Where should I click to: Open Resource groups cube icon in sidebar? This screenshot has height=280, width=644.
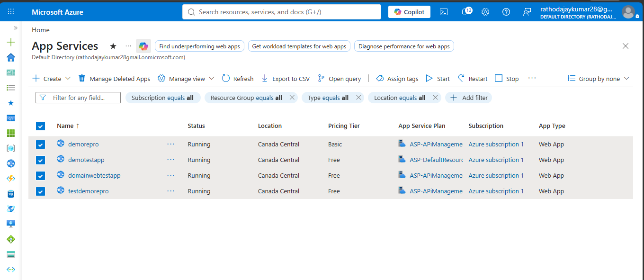[11, 148]
